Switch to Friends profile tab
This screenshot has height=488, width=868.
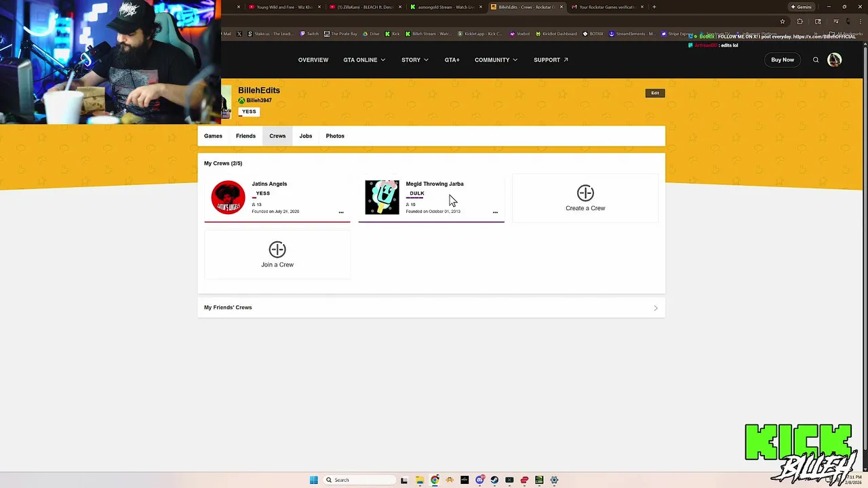[245, 136]
